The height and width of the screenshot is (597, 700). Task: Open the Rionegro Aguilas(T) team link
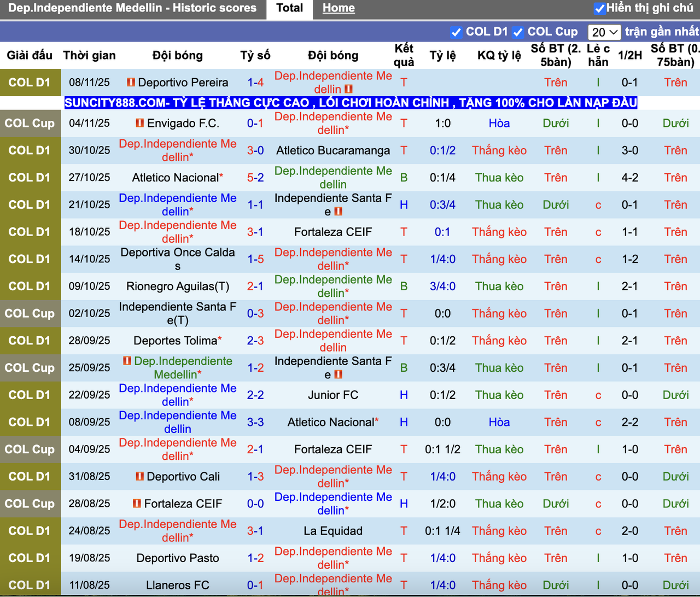[178, 286]
